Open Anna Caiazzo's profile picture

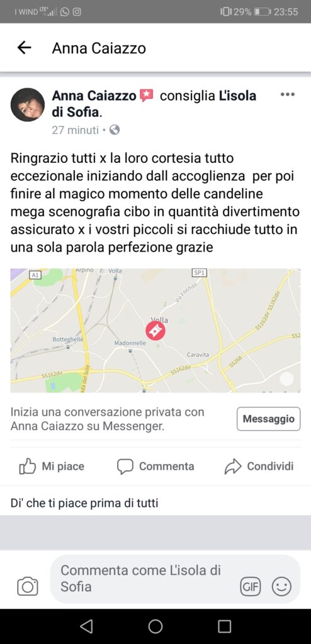28,105
